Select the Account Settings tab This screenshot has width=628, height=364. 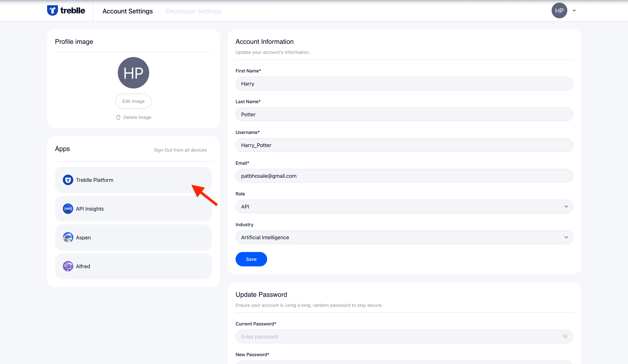click(128, 11)
